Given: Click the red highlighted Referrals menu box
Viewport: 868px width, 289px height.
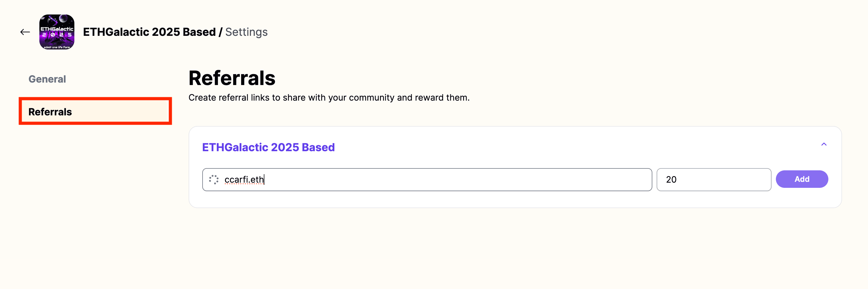Looking at the screenshot, I should coord(95,111).
